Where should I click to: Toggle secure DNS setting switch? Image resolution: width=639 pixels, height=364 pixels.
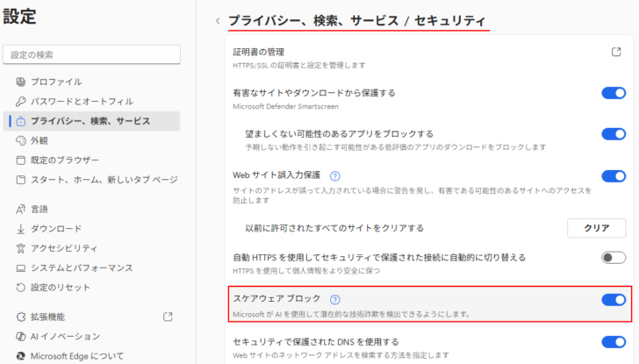pos(613,342)
